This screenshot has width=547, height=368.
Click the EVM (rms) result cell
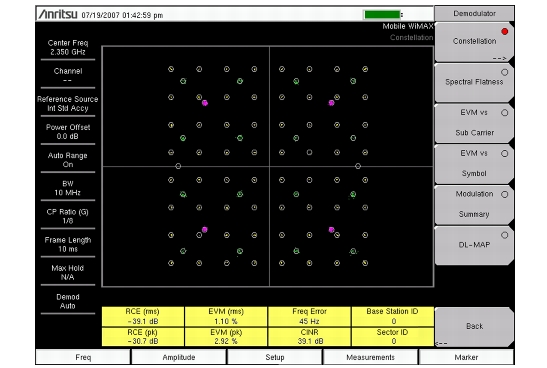coord(226,316)
